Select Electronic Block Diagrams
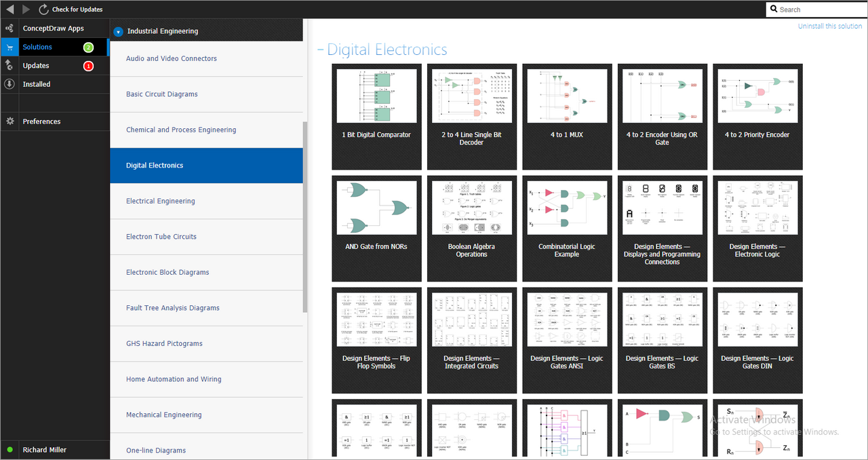 click(x=206, y=272)
